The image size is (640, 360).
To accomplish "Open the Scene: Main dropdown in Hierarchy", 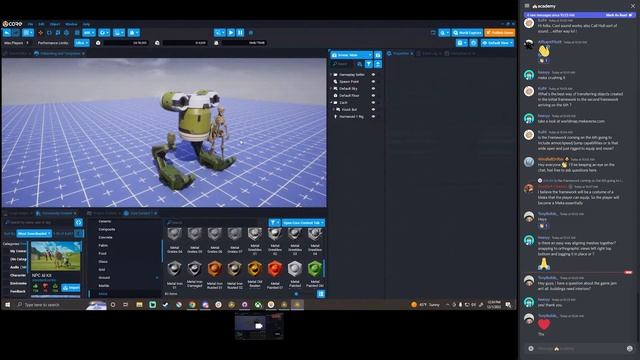I will coord(351,55).
